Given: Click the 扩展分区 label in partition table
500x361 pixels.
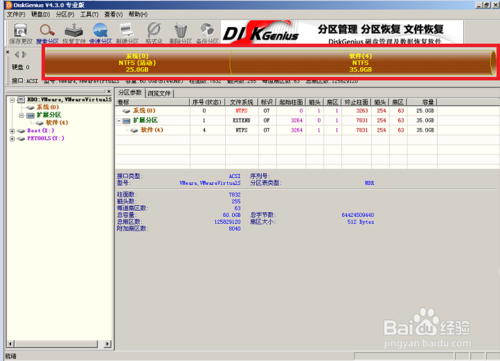Looking at the screenshot, I should coord(145,120).
